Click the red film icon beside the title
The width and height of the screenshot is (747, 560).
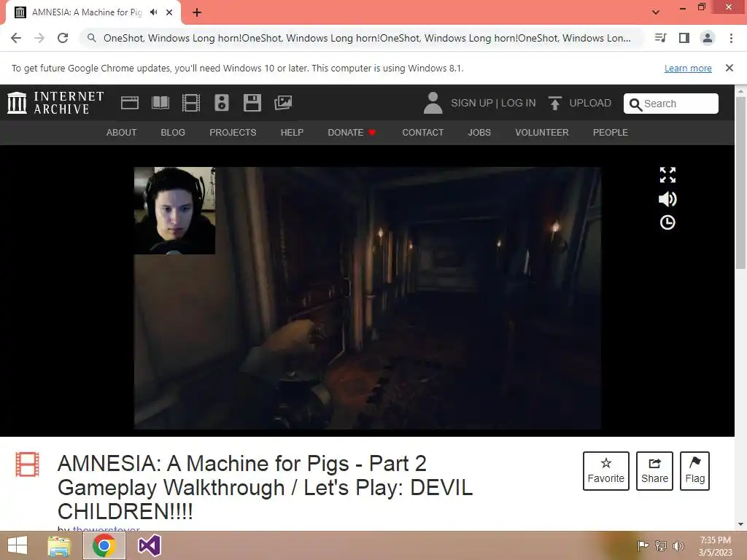(27, 464)
